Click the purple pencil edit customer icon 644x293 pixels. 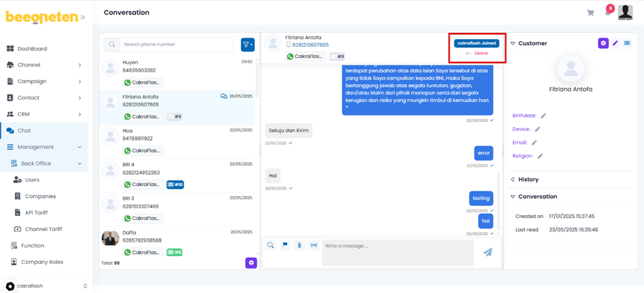616,44
